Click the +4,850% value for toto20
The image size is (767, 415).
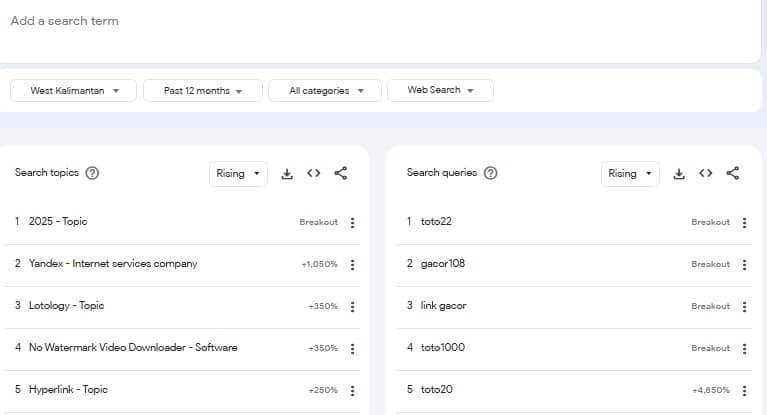[711, 390]
